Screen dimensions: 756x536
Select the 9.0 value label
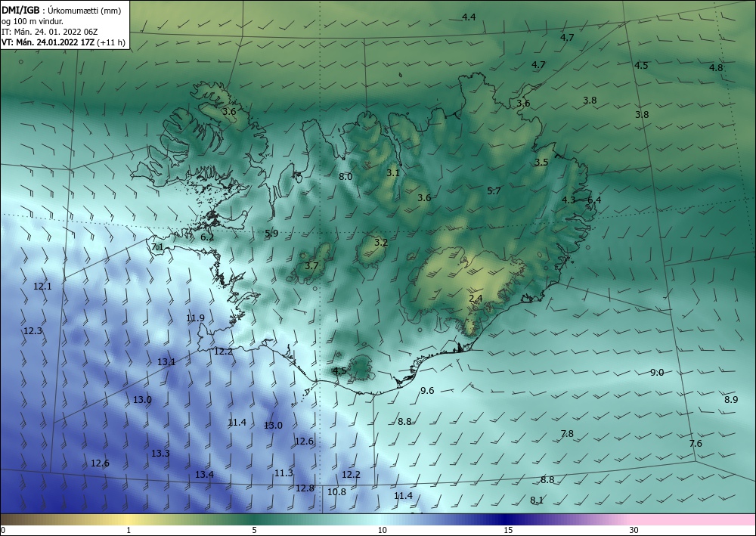[657, 373]
